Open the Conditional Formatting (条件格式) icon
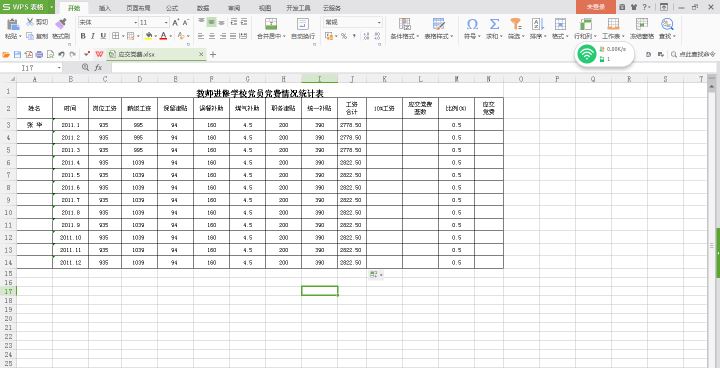Screen dimensions: 720x368 pyautogui.click(x=405, y=24)
